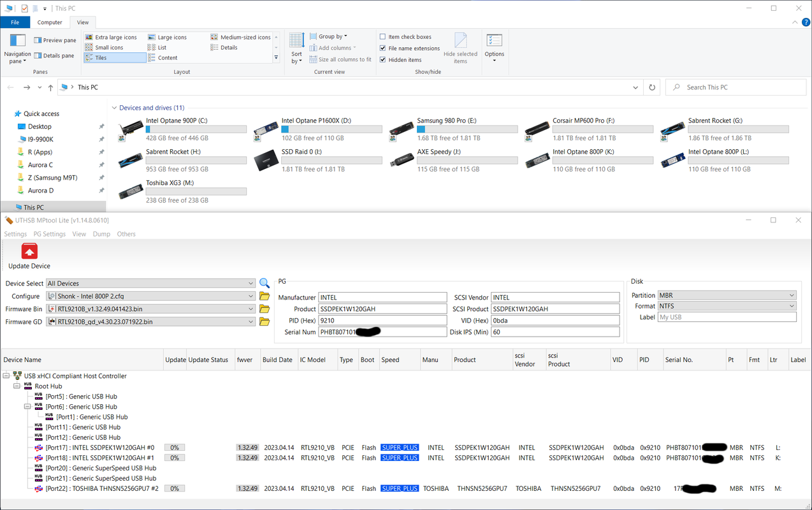Select the Intel Optane 800P (K:) drive

pos(588,161)
